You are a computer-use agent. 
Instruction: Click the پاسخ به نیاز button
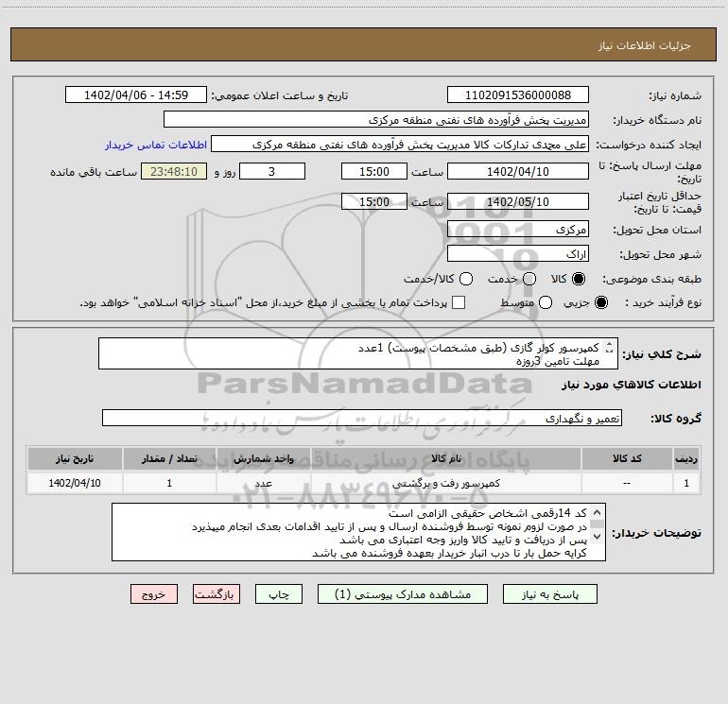[549, 594]
